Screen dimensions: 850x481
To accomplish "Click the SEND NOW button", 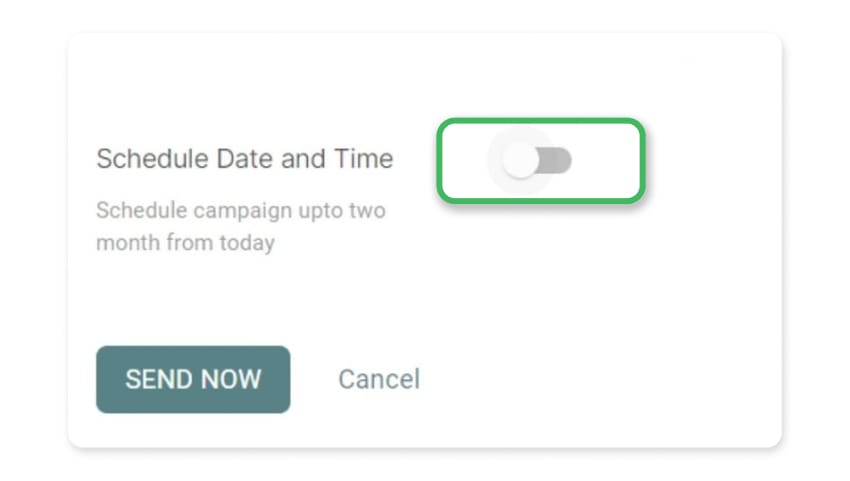I will [193, 380].
